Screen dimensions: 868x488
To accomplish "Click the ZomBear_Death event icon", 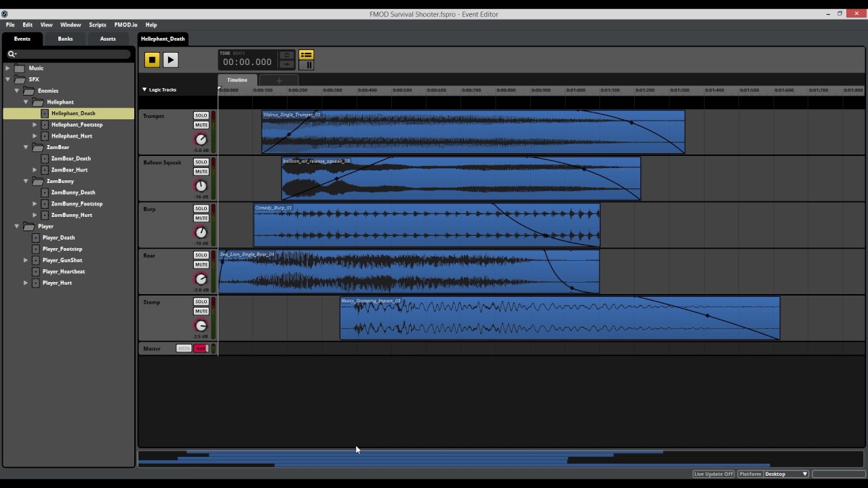I will tap(45, 159).
